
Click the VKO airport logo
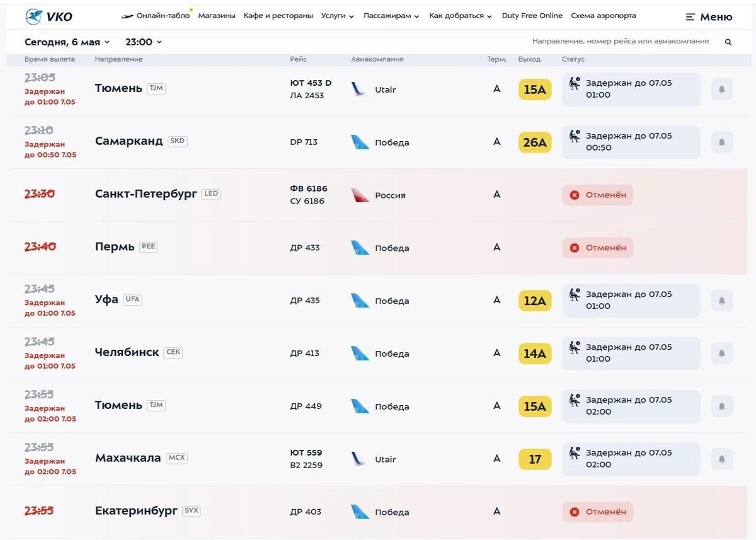click(x=49, y=16)
